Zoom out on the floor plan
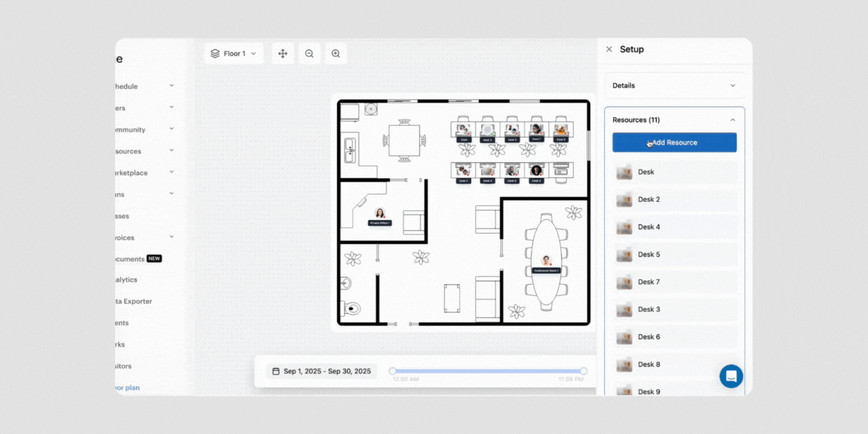 point(309,53)
